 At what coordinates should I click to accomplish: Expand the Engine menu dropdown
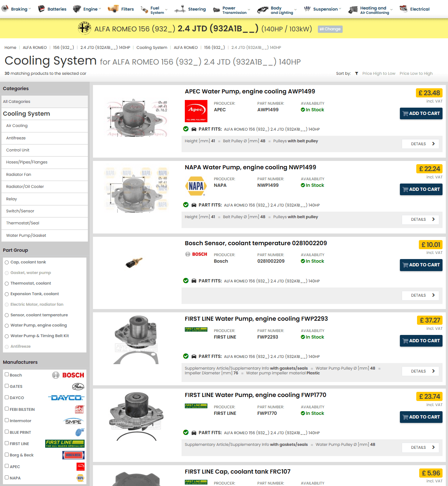(x=100, y=9)
